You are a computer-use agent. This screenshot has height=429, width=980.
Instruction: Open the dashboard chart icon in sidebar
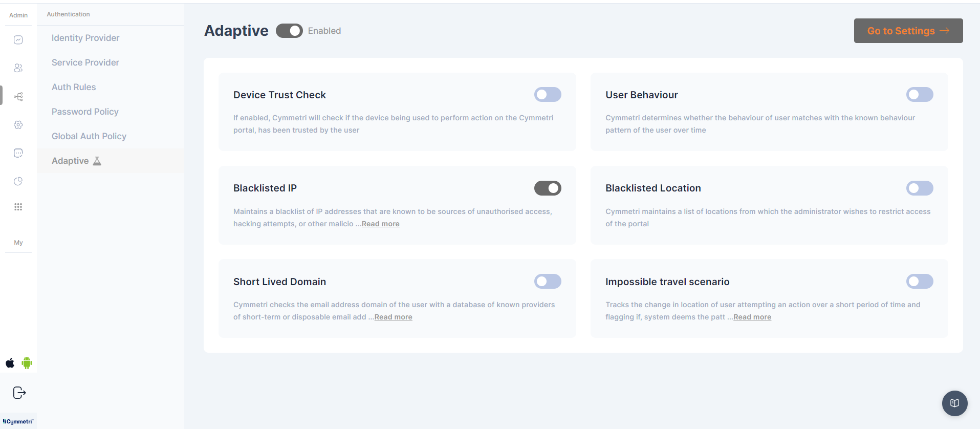coord(18,40)
